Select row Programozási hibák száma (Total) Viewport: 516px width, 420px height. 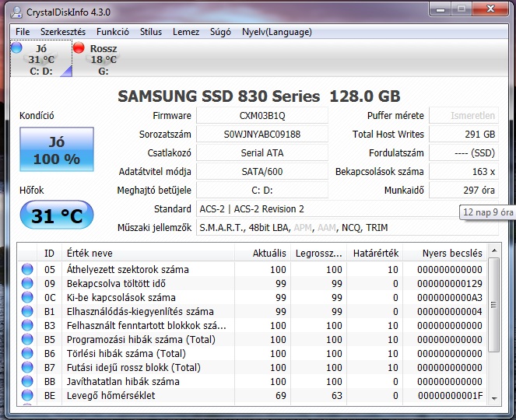(x=252, y=339)
